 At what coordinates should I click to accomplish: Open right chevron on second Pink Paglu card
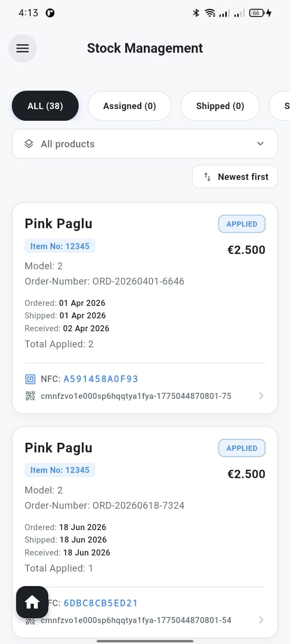[261, 620]
